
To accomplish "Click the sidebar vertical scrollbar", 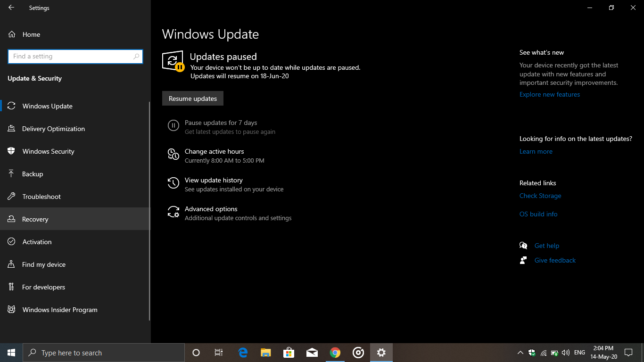I will [149, 211].
